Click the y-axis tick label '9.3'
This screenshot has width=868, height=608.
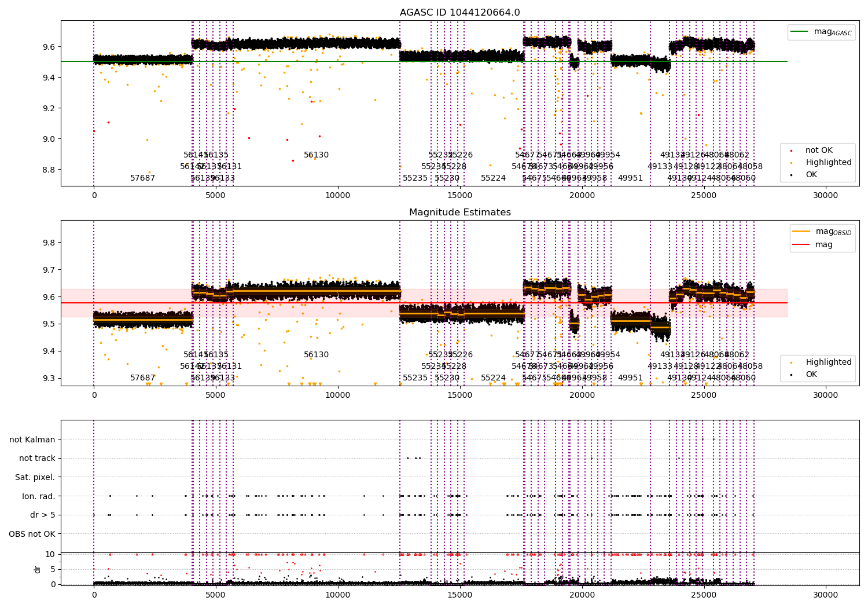tap(49, 379)
